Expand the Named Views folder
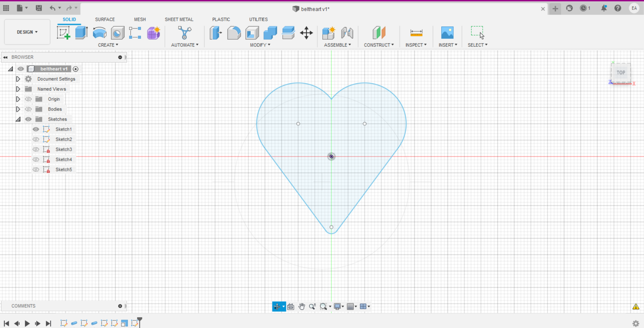This screenshot has height=328, width=644. point(18,89)
